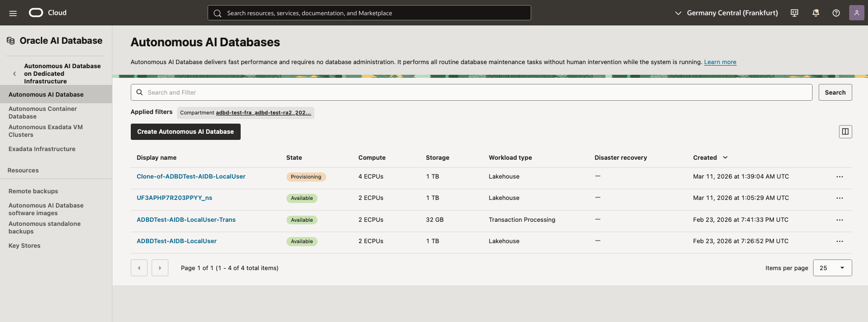
Task: Focus the top resources search box
Action: point(369,13)
